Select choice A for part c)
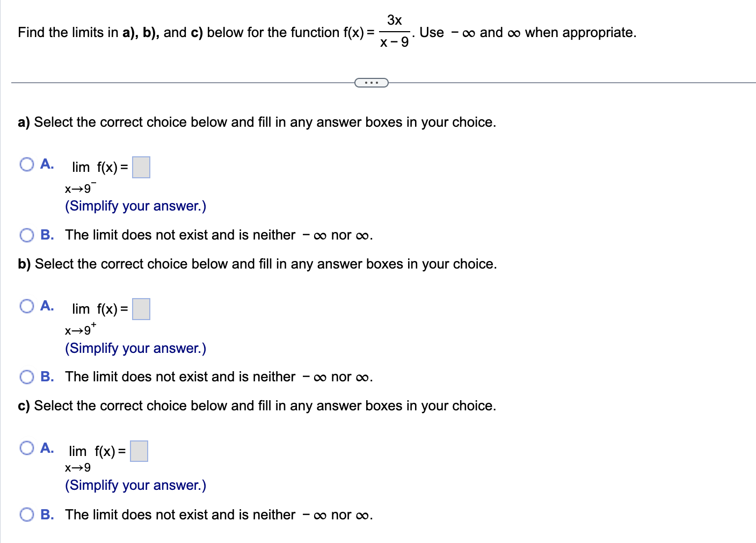The height and width of the screenshot is (543, 756). [x=26, y=448]
